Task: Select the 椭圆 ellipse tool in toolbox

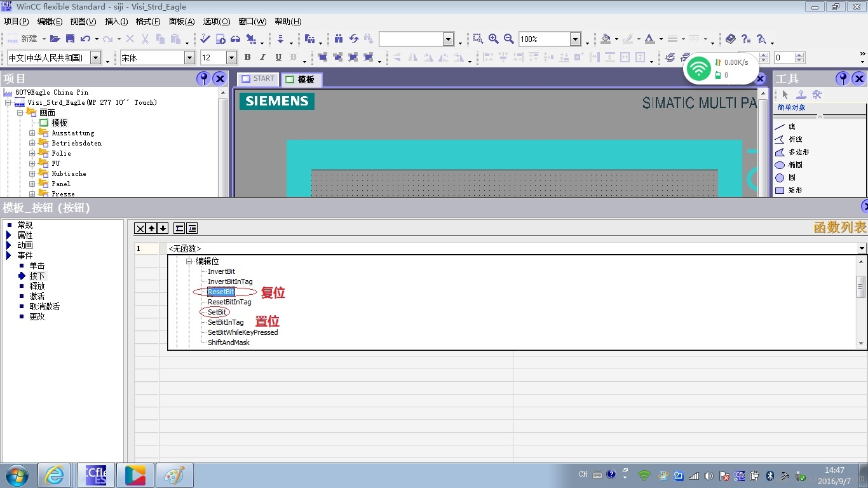Action: point(796,165)
